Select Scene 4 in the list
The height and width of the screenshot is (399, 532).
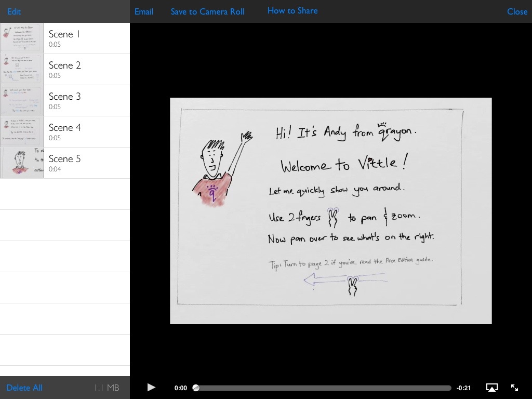(x=65, y=132)
